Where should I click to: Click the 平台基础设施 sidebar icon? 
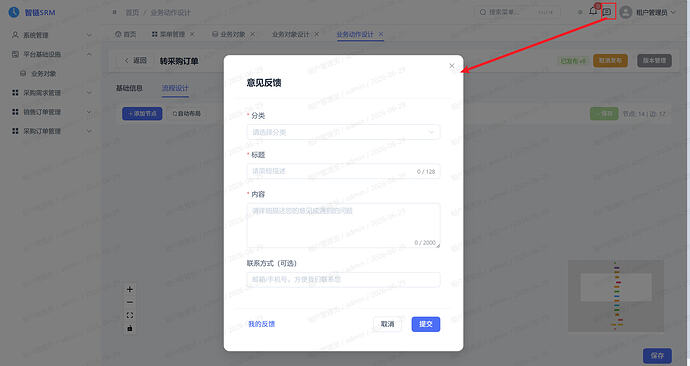click(x=15, y=54)
